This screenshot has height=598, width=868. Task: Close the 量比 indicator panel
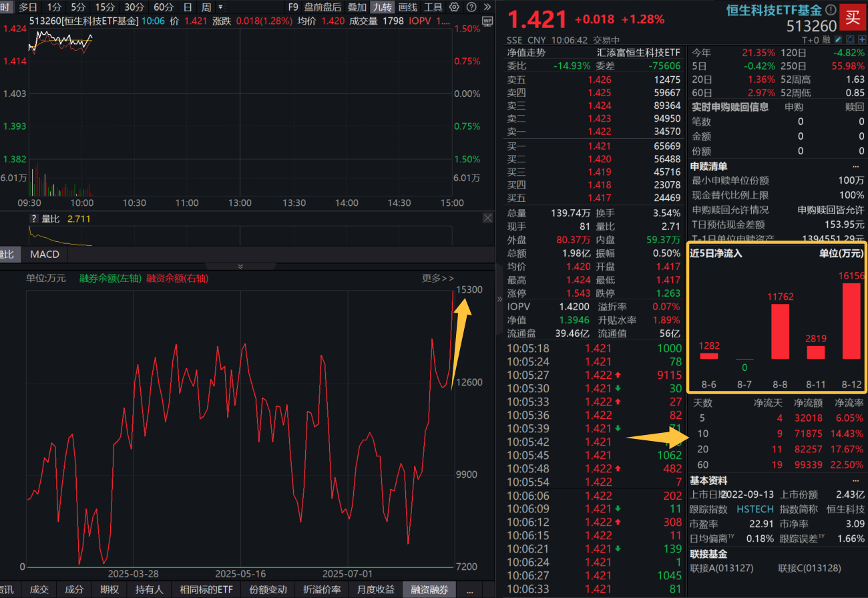click(487, 218)
